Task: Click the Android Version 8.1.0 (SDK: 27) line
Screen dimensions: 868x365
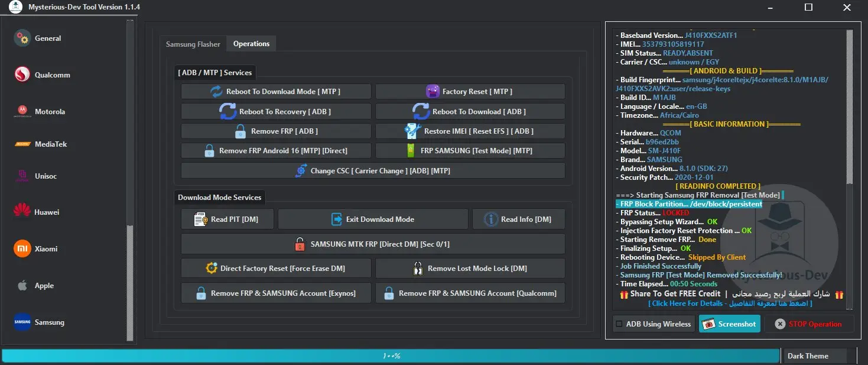Action: coord(671,169)
